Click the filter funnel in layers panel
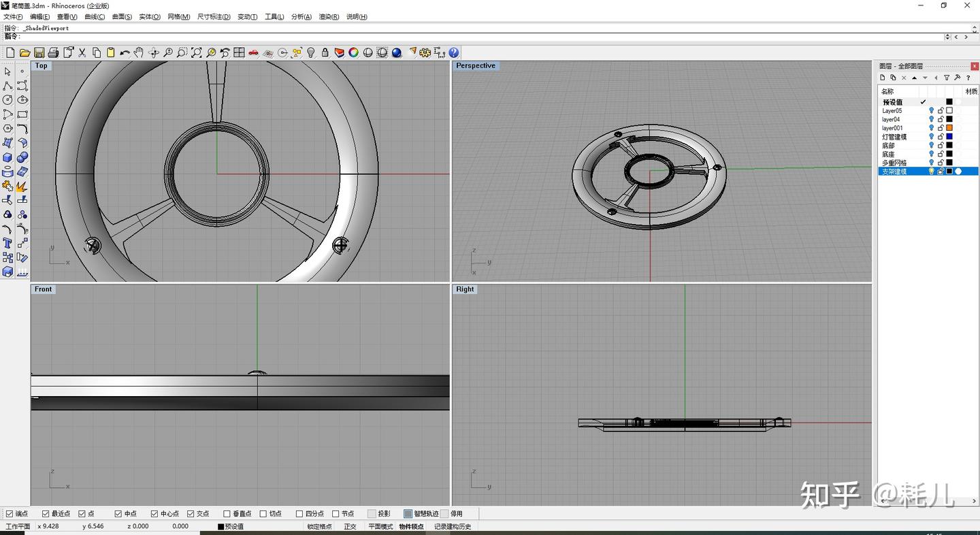Viewport: 980px width, 535px height. pos(947,78)
